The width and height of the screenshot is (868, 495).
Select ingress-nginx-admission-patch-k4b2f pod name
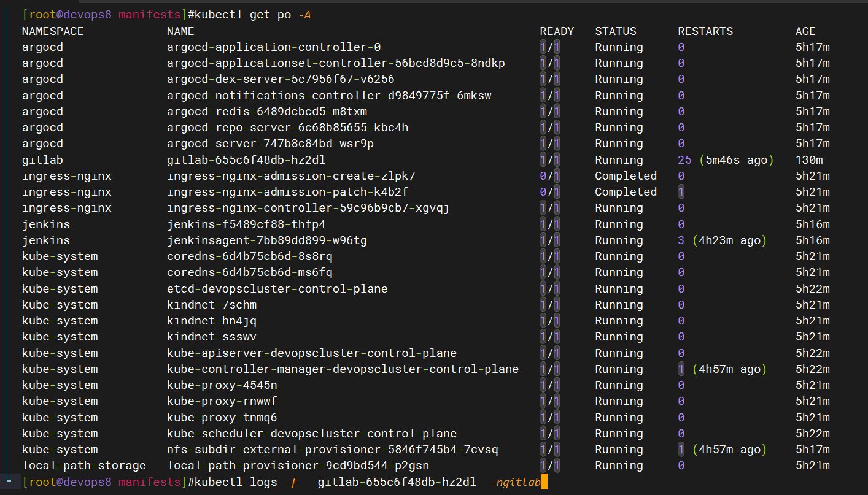click(287, 192)
